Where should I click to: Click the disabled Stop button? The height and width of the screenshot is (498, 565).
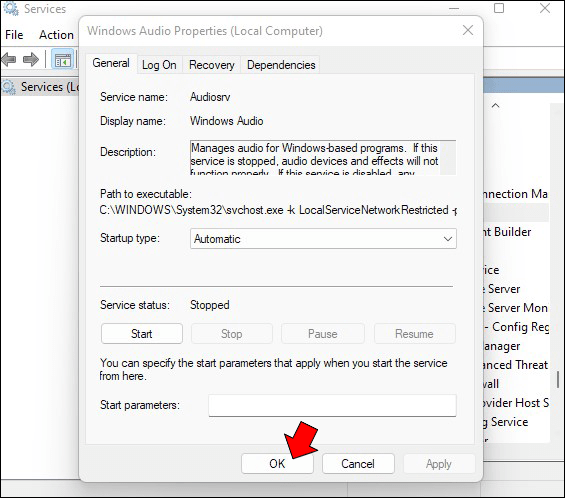click(232, 334)
